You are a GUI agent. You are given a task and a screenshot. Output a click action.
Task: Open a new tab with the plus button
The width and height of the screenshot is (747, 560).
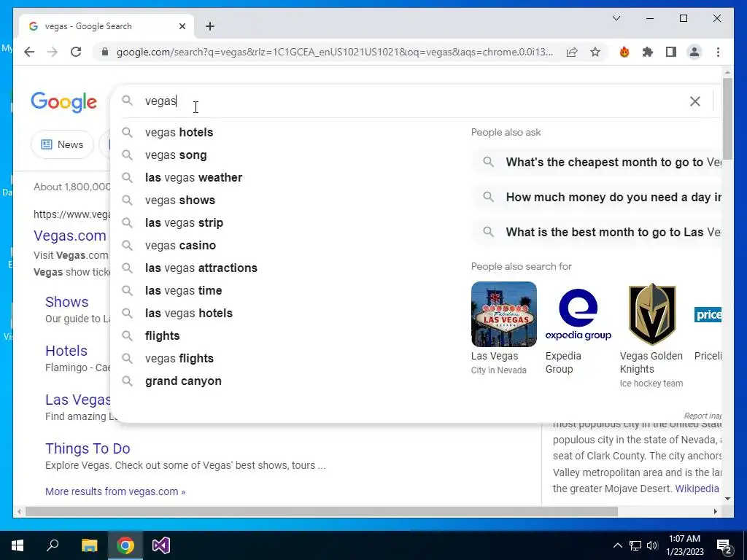coord(210,26)
